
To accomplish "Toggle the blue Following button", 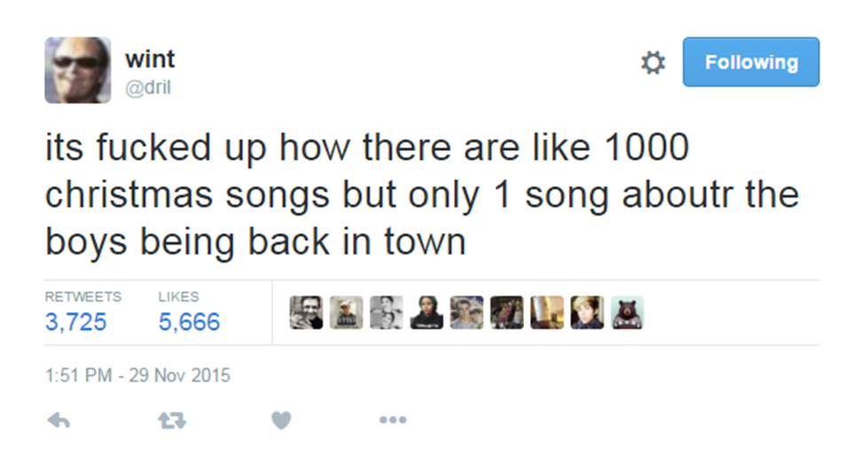I will (751, 62).
